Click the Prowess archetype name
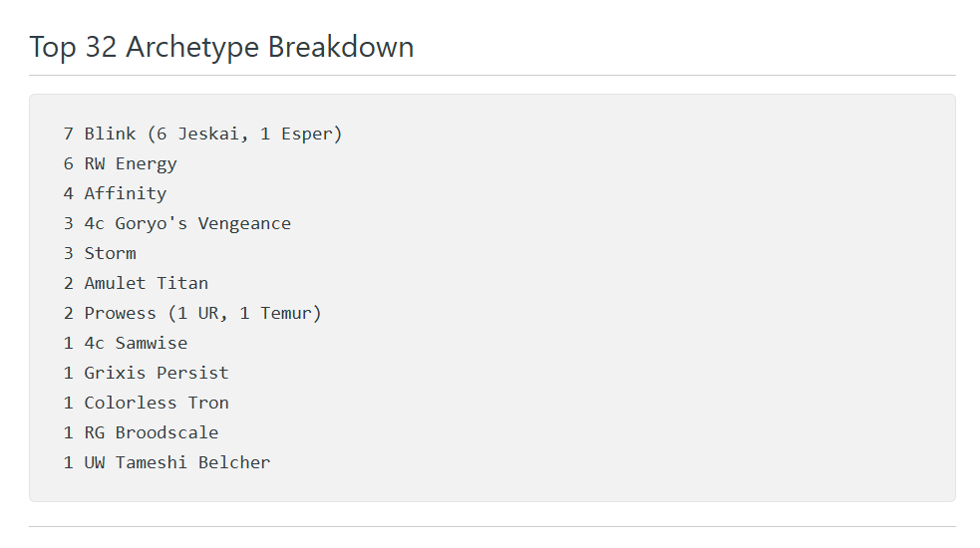Image resolution: width=980 pixels, height=548 pixels. tap(120, 313)
